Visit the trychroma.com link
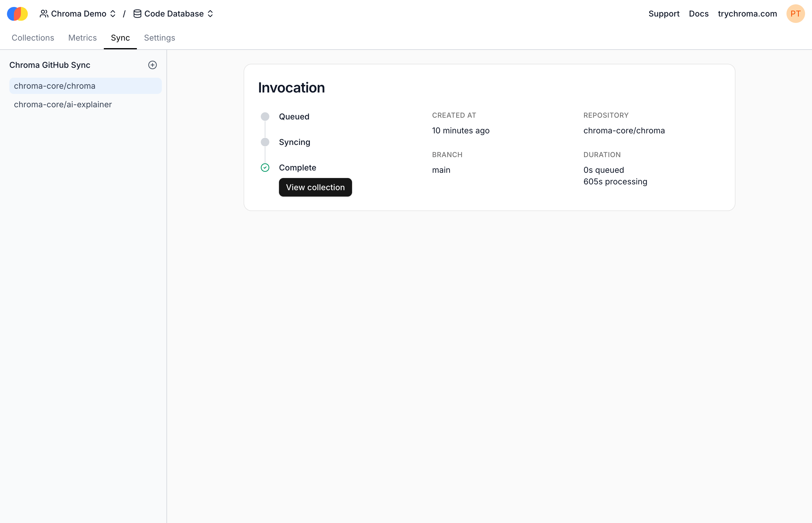The height and width of the screenshot is (523, 812). pyautogui.click(x=747, y=14)
